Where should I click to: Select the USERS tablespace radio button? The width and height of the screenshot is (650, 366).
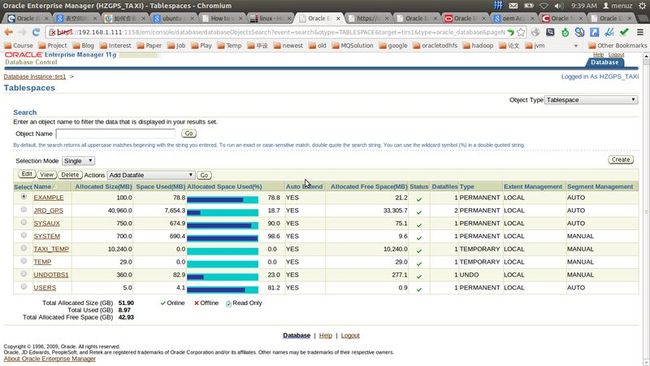point(24,287)
